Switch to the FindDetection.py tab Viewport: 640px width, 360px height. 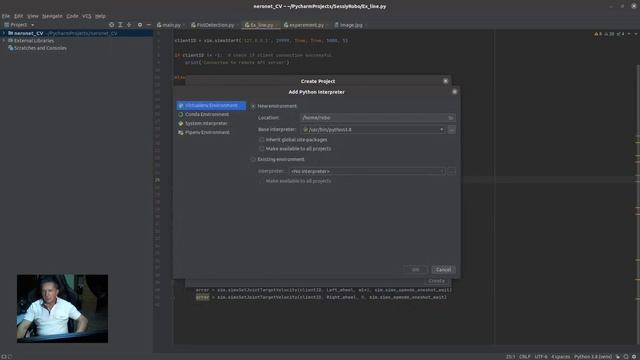(x=214, y=25)
